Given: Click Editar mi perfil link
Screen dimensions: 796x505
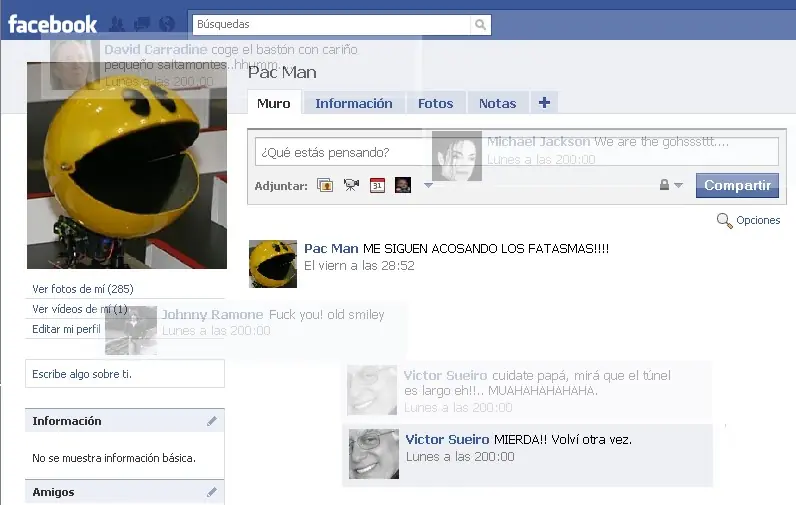Looking at the screenshot, I should [x=67, y=329].
